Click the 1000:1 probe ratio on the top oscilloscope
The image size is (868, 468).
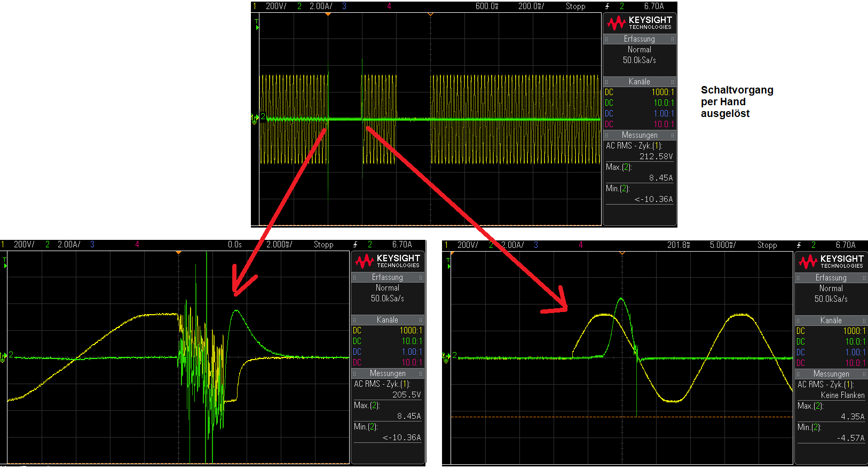tap(662, 92)
